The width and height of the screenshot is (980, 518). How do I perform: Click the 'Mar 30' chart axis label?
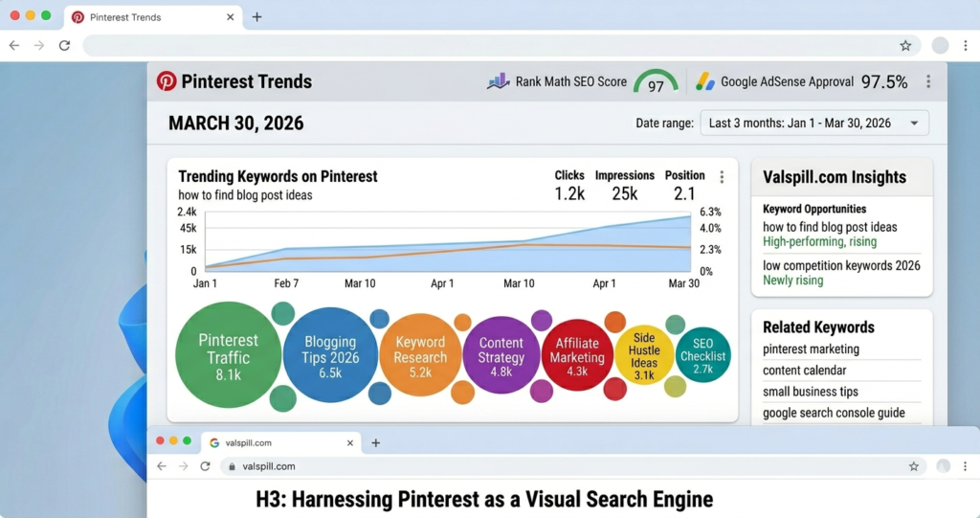[683, 283]
